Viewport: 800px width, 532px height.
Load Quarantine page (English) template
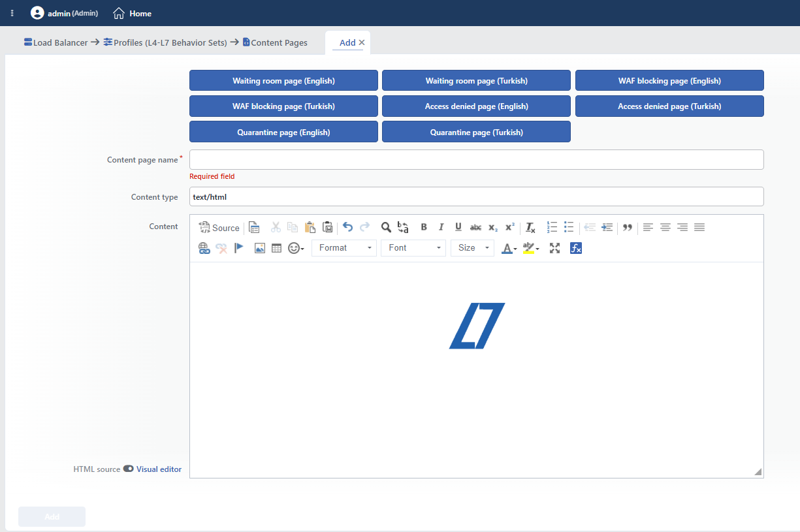pos(283,132)
